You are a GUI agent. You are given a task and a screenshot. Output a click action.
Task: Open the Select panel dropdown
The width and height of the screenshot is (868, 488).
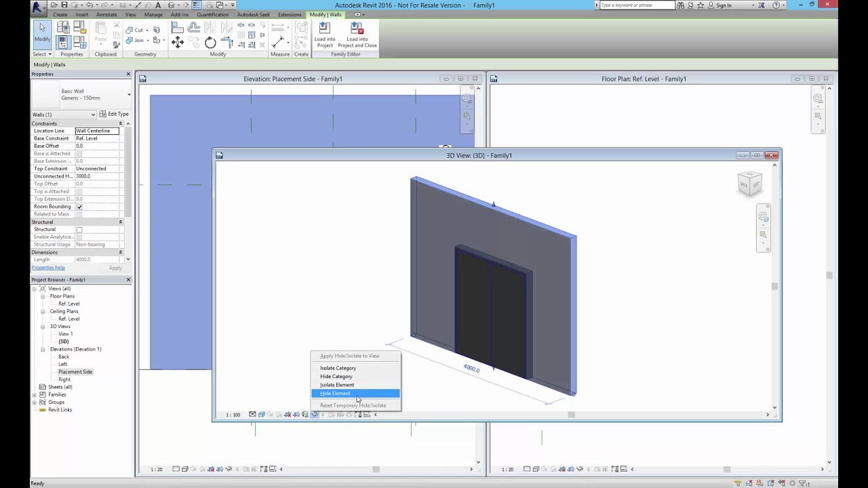(x=42, y=54)
